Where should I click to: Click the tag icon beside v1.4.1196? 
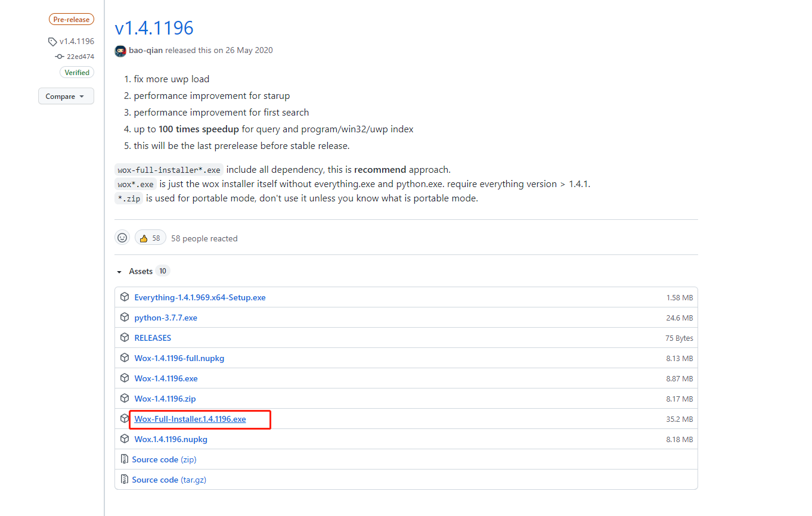pyautogui.click(x=52, y=42)
